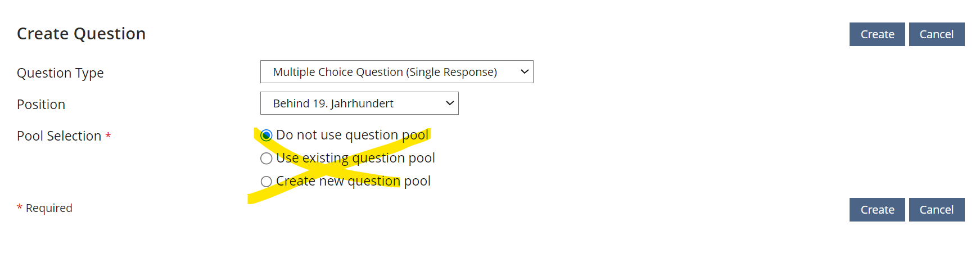Click the top Cancel button
980x253 pixels.
[x=936, y=34]
